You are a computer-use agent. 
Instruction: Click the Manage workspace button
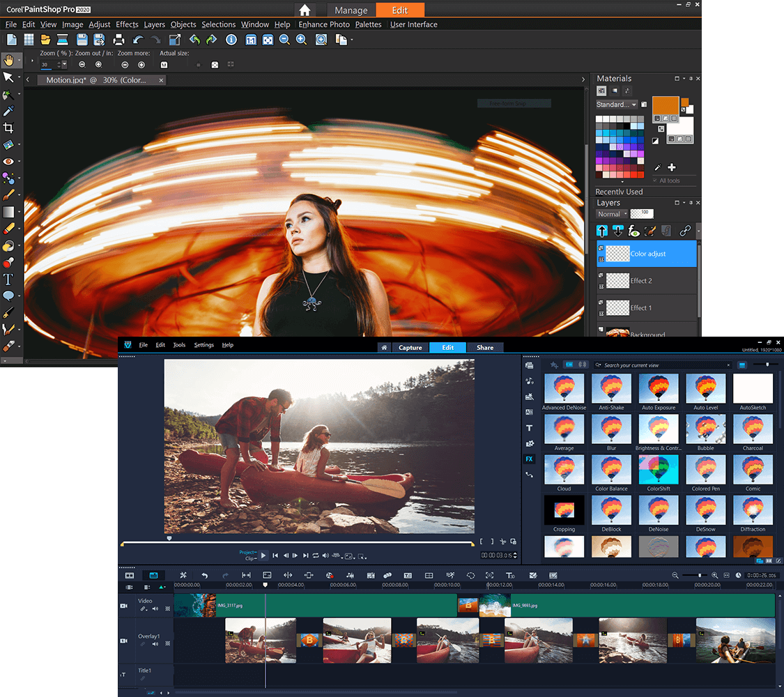click(351, 10)
